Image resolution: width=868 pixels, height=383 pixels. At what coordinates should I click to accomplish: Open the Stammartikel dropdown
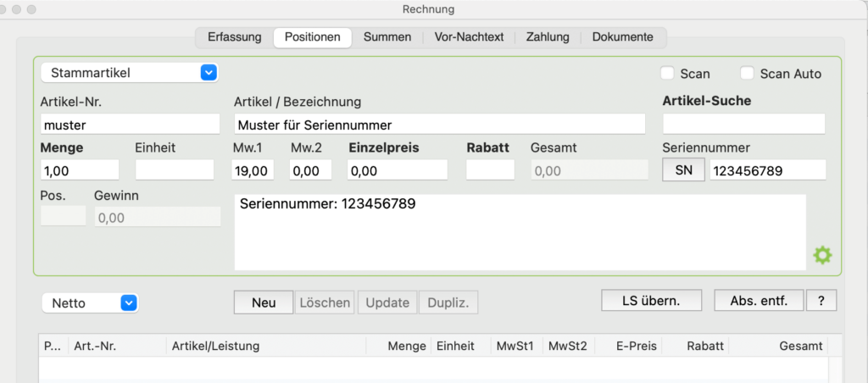130,73
